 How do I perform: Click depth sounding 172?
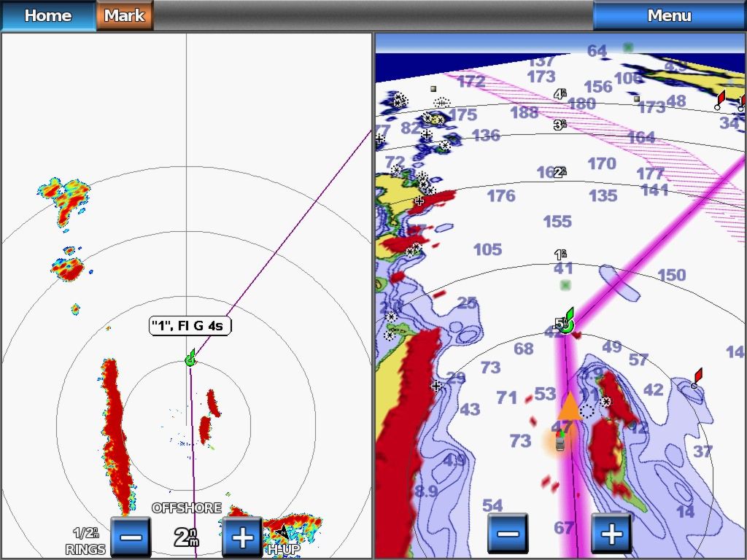click(471, 82)
